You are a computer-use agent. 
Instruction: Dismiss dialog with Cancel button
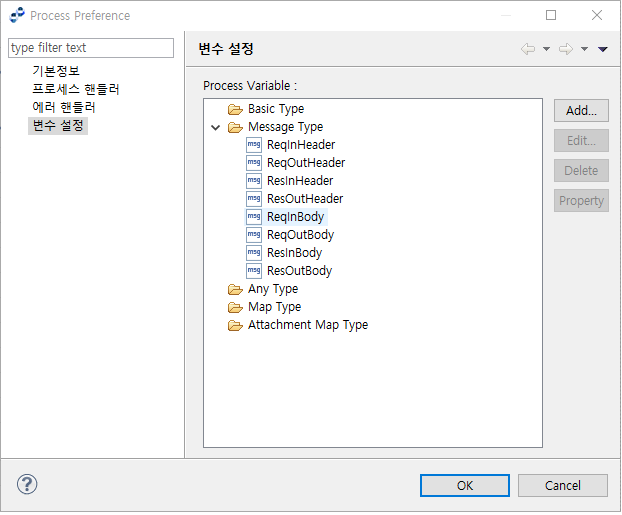pyautogui.click(x=562, y=486)
